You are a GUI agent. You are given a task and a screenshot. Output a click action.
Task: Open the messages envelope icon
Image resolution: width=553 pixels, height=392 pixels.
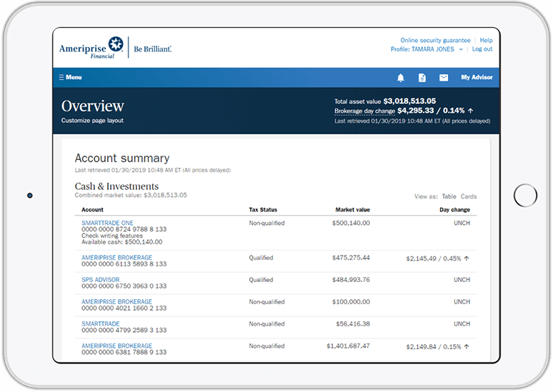444,78
